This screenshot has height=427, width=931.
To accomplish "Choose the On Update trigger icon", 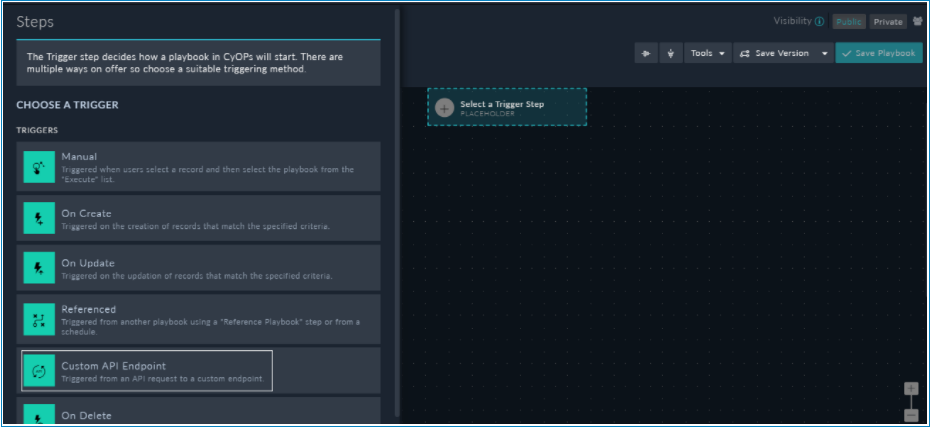I will click(x=39, y=269).
